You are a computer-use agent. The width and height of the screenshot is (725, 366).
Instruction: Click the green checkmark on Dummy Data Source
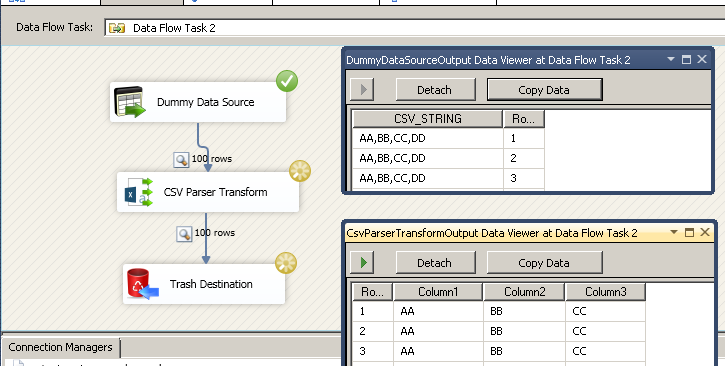[287, 81]
